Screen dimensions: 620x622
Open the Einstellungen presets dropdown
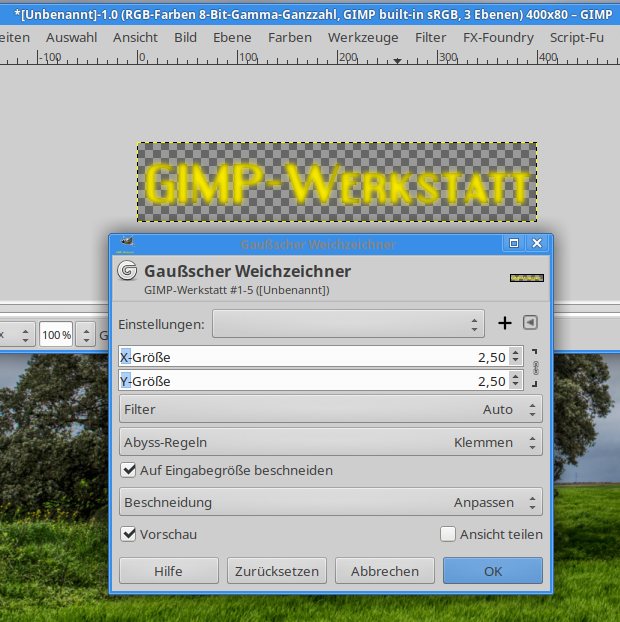click(x=348, y=324)
